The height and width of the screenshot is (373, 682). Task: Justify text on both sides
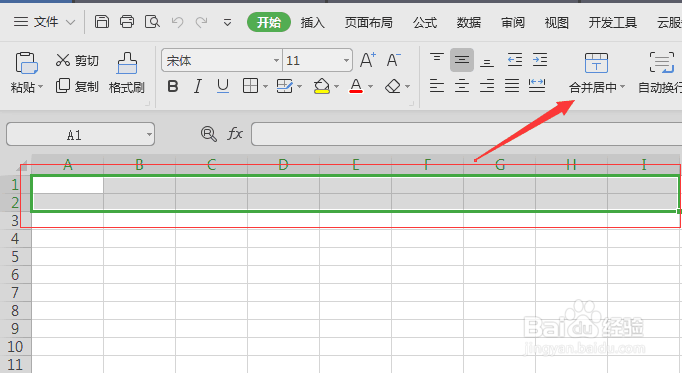point(512,86)
